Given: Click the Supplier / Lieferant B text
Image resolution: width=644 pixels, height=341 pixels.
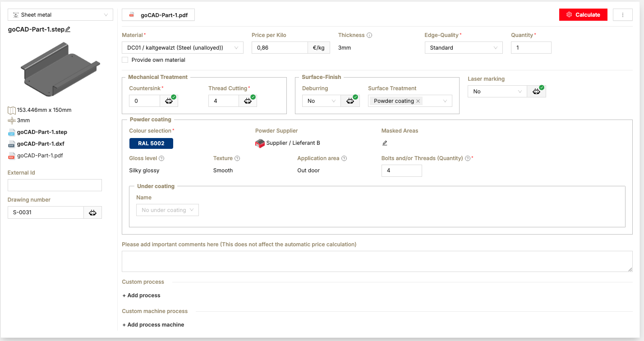Looking at the screenshot, I should pyautogui.click(x=293, y=143).
